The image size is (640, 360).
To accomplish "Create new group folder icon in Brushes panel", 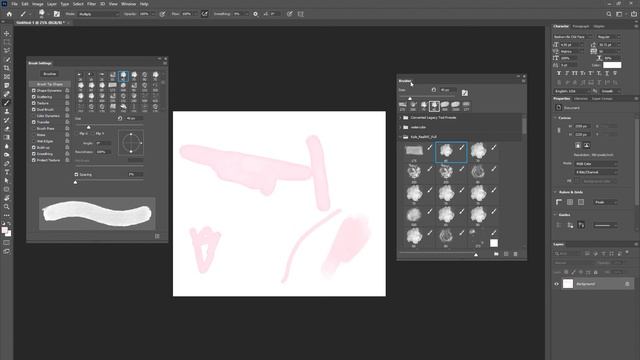I will coord(496,254).
